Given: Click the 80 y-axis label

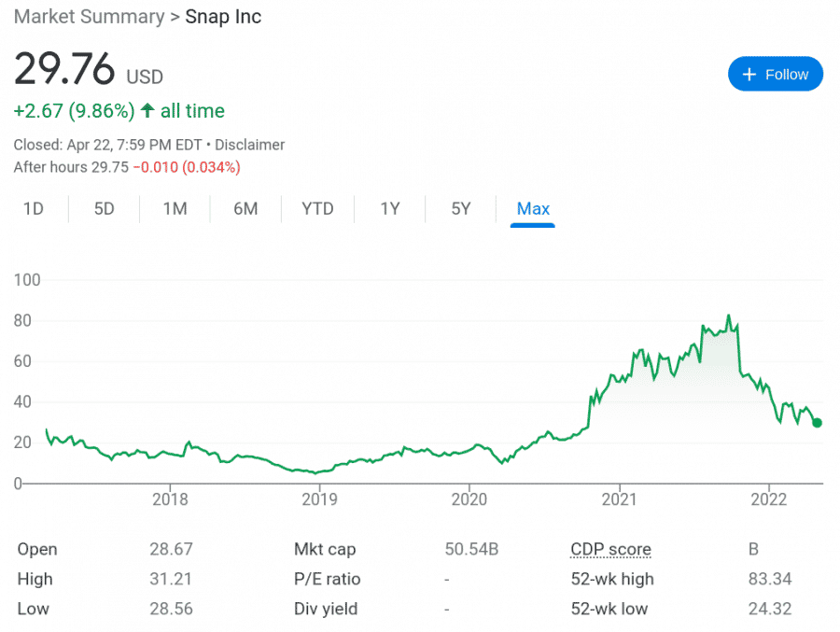Looking at the screenshot, I should coord(22,320).
